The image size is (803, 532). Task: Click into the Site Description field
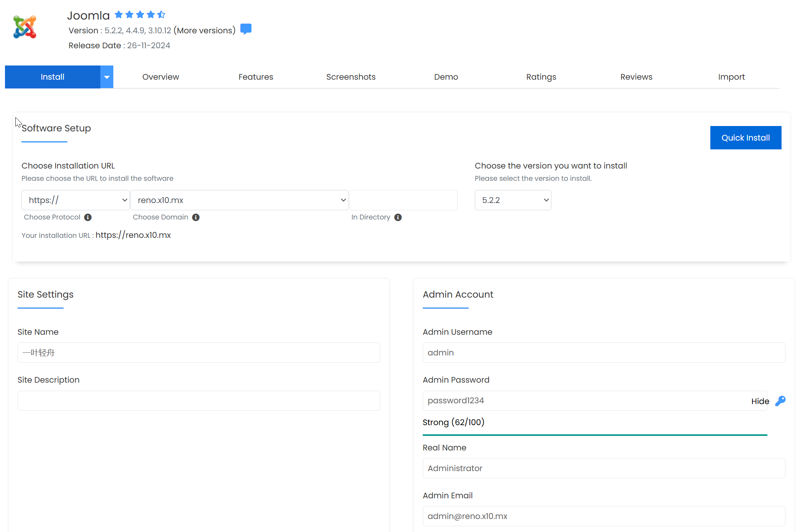[199, 401]
